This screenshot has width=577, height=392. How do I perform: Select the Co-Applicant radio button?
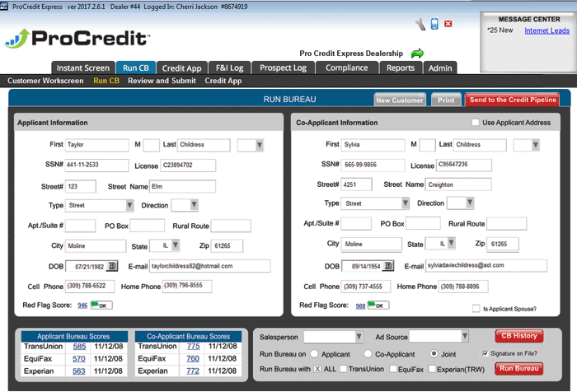pos(368,354)
